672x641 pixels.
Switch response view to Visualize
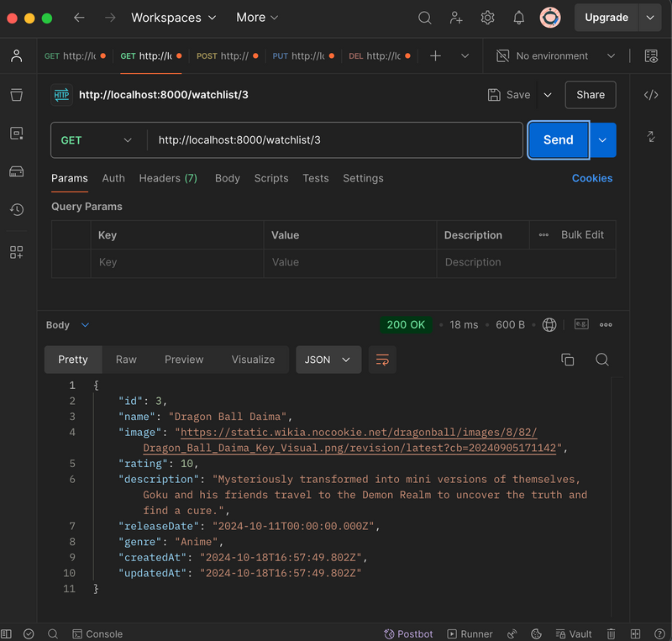(253, 360)
